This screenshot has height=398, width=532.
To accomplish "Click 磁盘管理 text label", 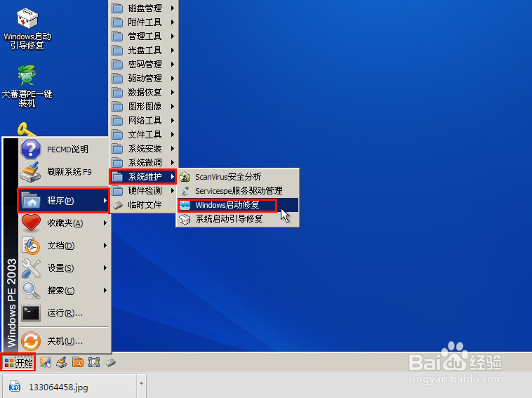I will [x=145, y=8].
